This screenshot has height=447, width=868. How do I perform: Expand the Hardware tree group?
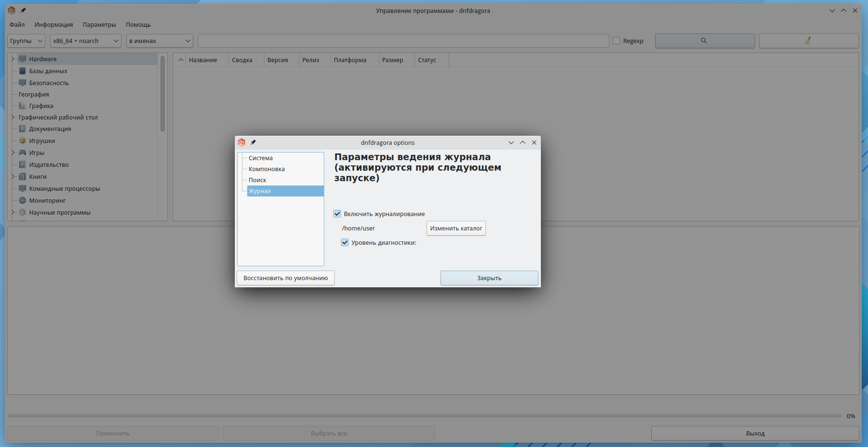click(x=13, y=59)
